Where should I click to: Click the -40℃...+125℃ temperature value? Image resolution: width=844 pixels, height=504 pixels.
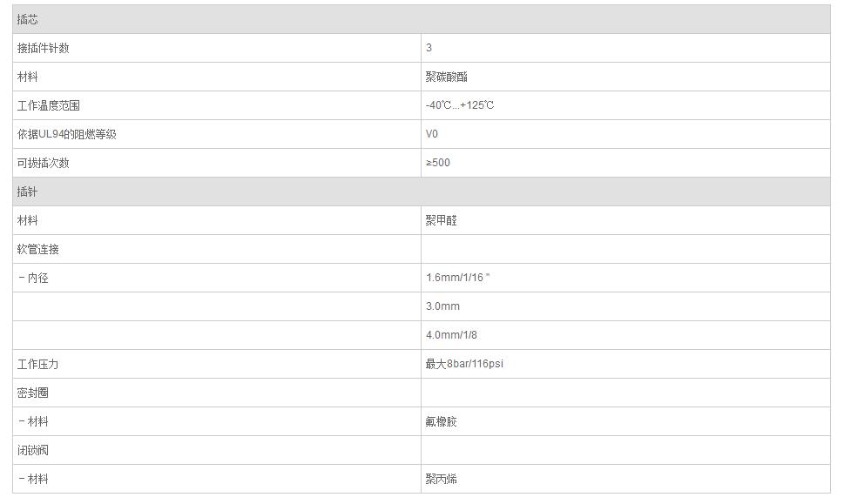coord(460,105)
